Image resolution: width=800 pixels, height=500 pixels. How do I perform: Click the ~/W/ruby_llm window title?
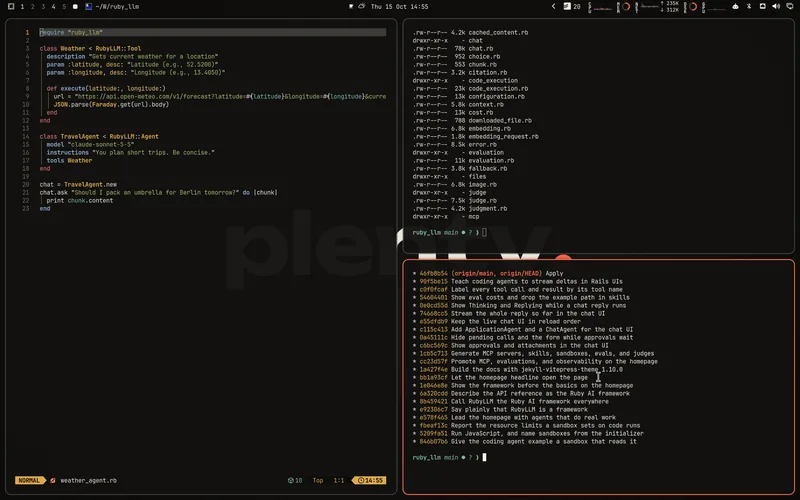click(x=117, y=7)
